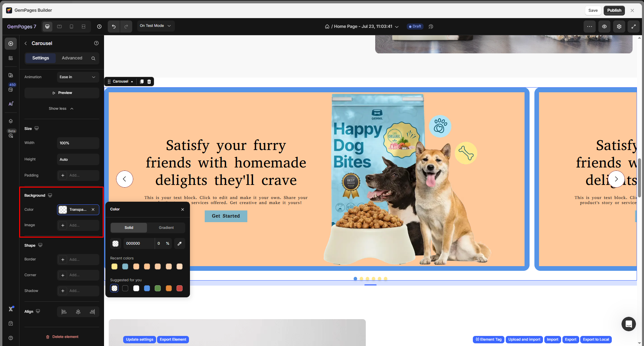Duplicate the Carousel element
This screenshot has width=644, height=346.
coord(142,82)
